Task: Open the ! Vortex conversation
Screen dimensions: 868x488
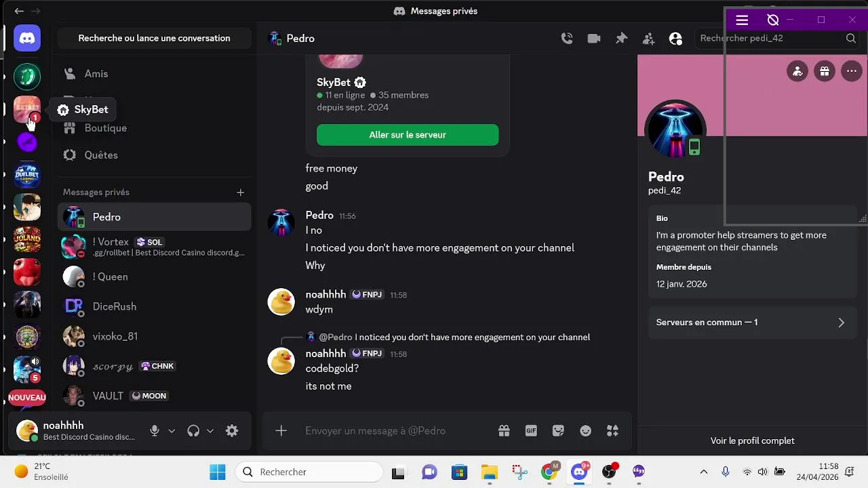Action: pos(155,247)
